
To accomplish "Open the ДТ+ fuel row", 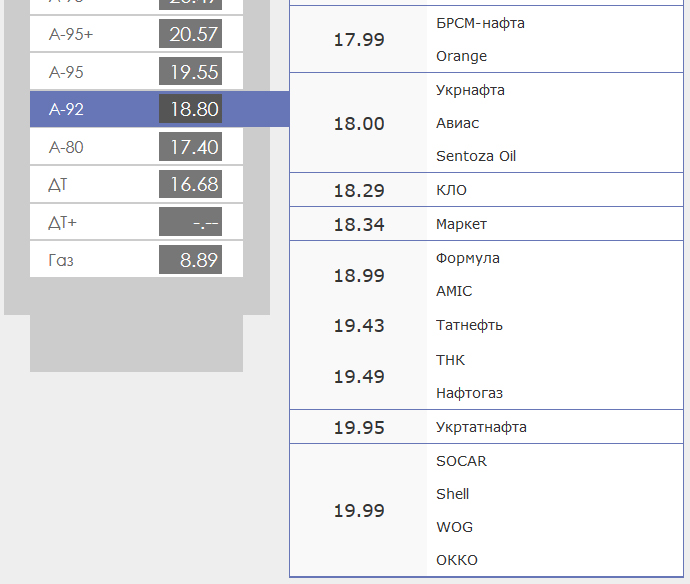I will (x=62, y=222).
